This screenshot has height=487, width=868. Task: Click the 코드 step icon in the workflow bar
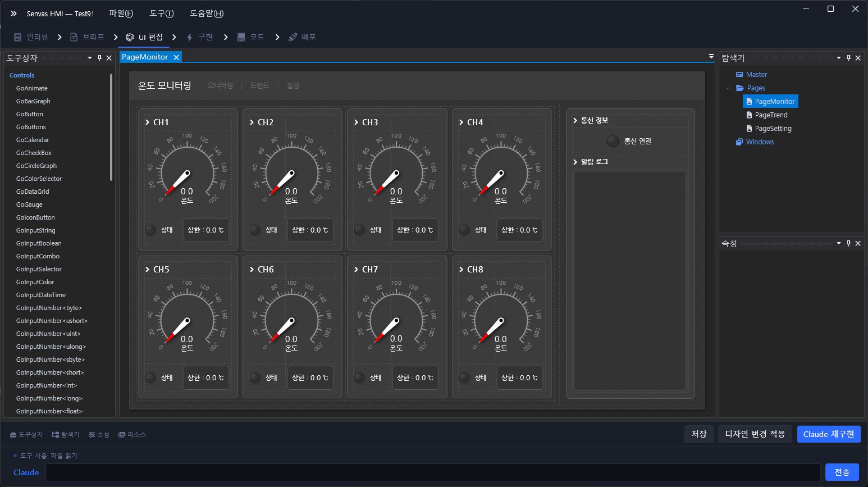241,37
